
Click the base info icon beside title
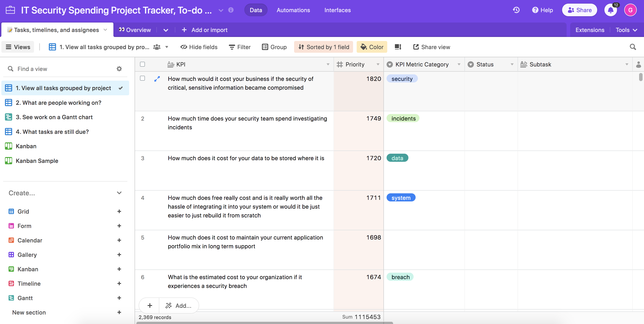231,10
